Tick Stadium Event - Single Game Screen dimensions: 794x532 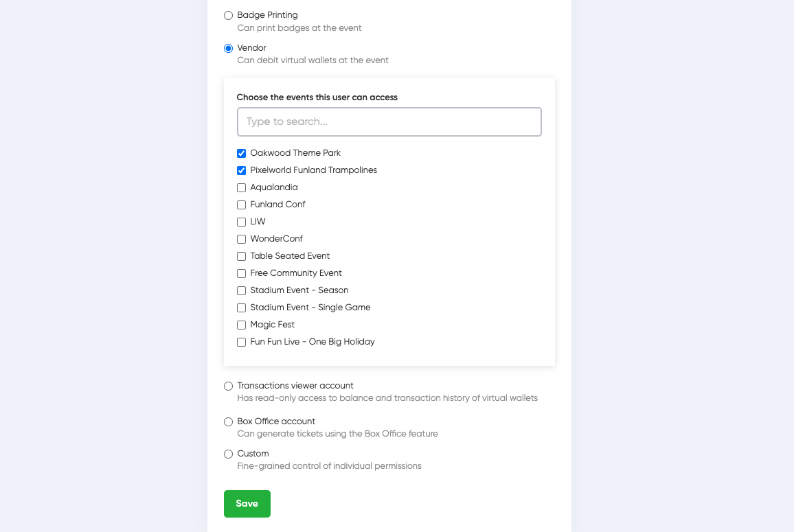[241, 308]
